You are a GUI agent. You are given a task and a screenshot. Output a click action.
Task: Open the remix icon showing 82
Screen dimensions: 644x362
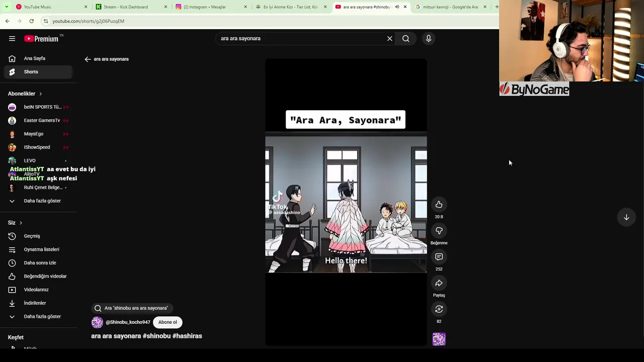point(439,309)
